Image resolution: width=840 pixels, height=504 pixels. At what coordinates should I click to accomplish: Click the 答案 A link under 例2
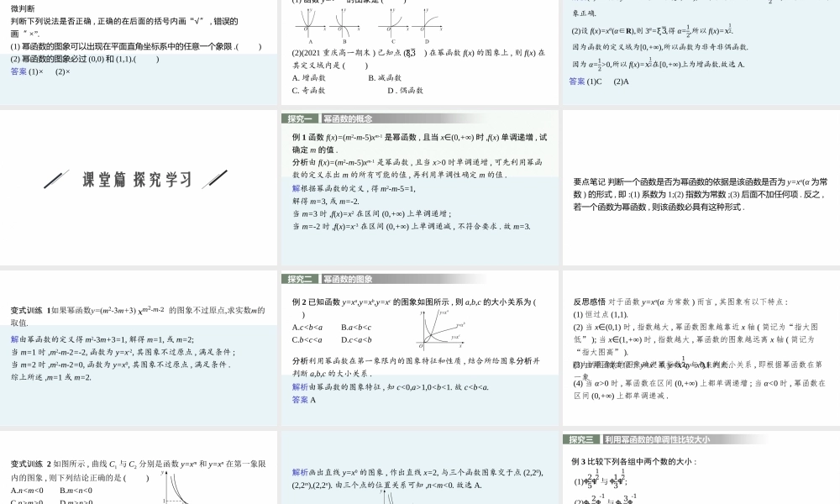click(304, 400)
